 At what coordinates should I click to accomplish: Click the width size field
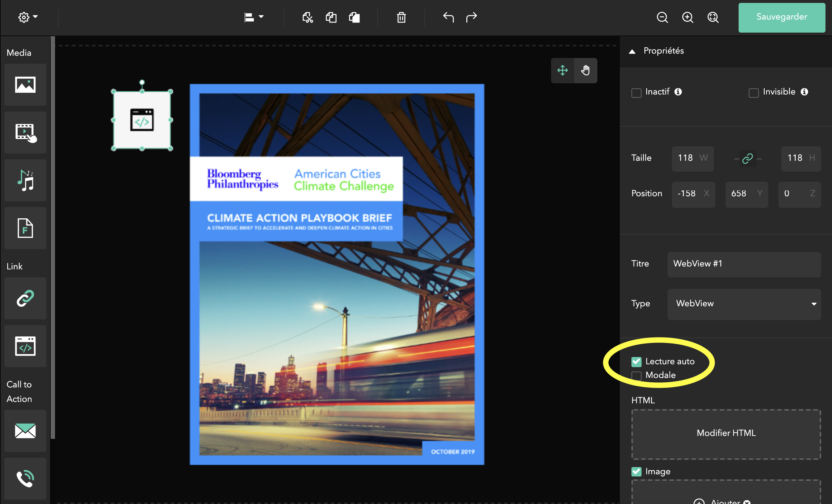tap(693, 159)
